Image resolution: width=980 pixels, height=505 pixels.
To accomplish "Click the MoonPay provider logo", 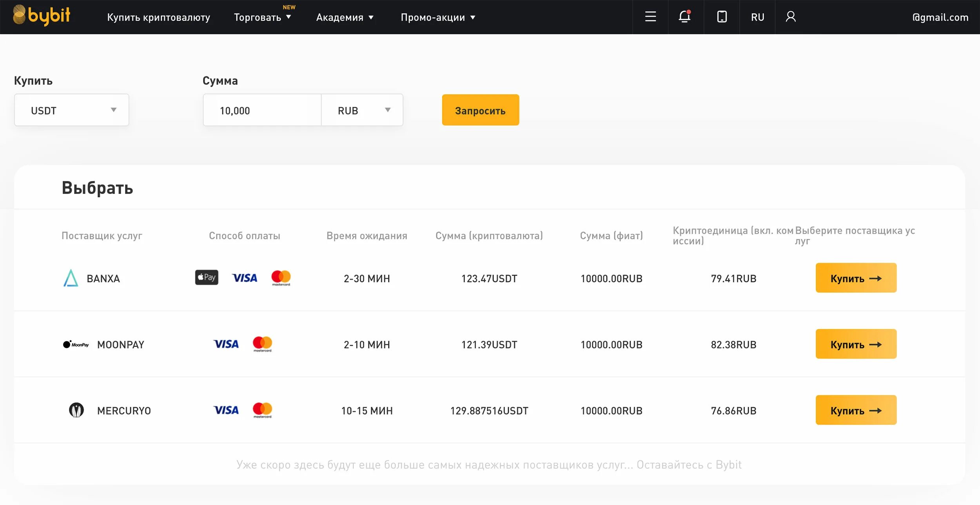I will (76, 344).
